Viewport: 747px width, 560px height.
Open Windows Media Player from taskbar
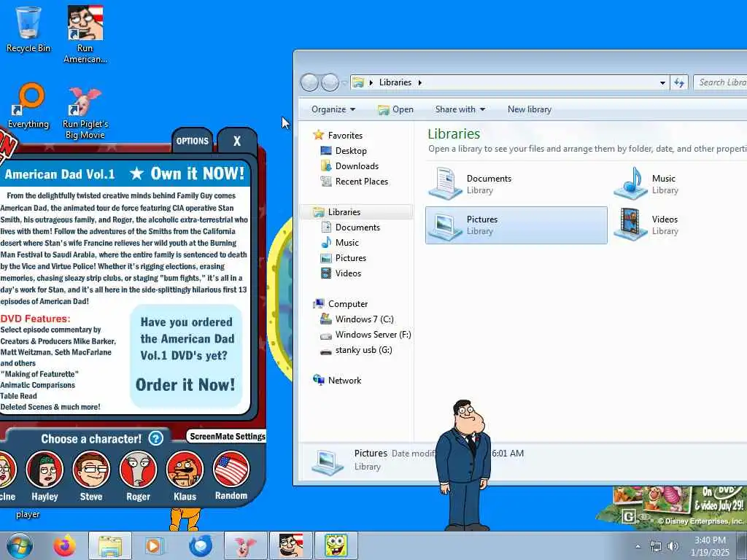pyautogui.click(x=153, y=545)
